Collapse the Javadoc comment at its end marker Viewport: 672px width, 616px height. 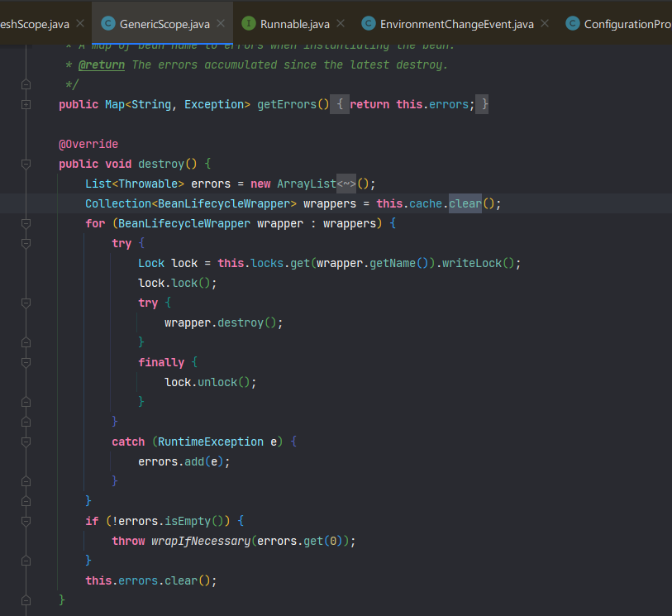coord(26,84)
